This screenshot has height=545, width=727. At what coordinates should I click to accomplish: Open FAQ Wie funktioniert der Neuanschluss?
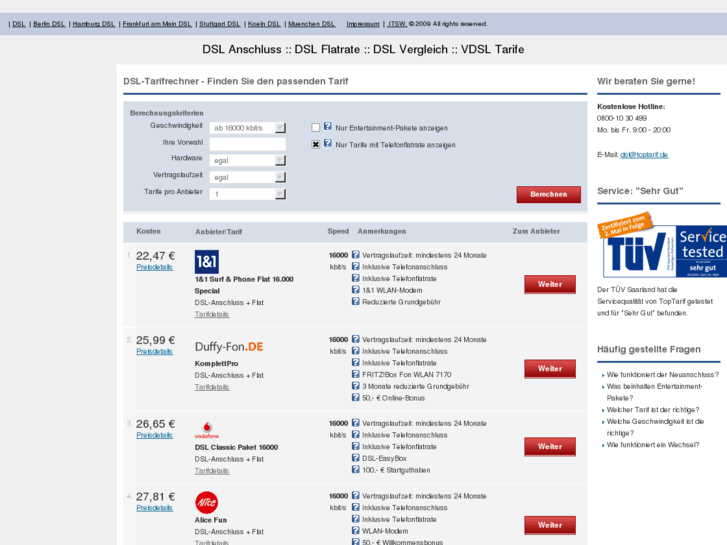pyautogui.click(x=663, y=375)
